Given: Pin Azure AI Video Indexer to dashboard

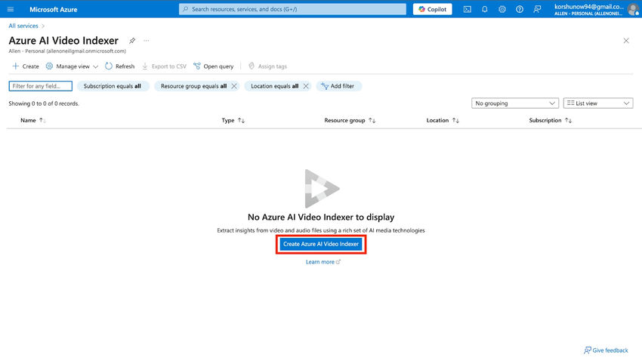Looking at the screenshot, I should [x=132, y=41].
